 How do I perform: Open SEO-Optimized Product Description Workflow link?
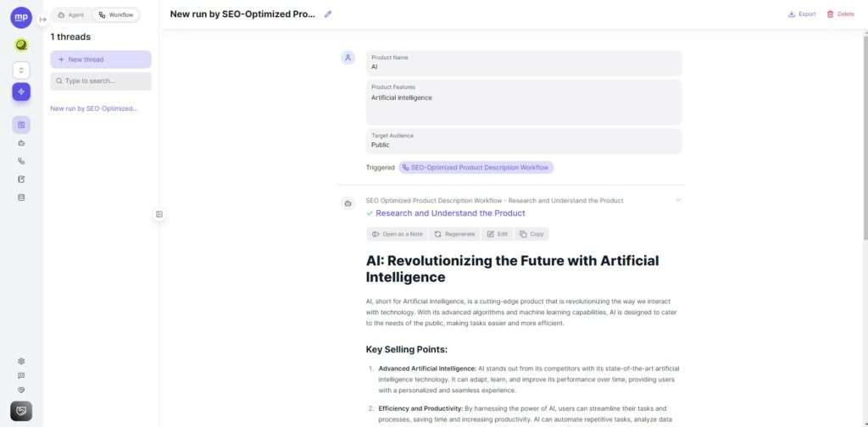point(476,168)
